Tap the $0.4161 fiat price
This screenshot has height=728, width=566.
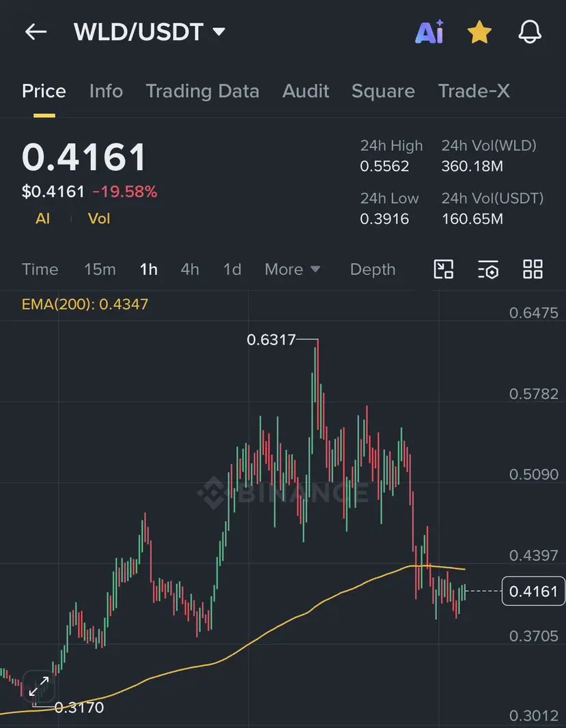(x=53, y=191)
